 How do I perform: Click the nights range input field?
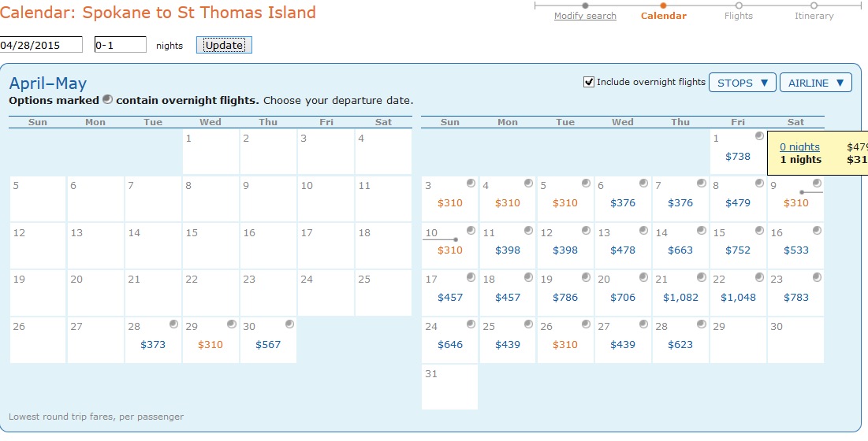pyautogui.click(x=120, y=45)
